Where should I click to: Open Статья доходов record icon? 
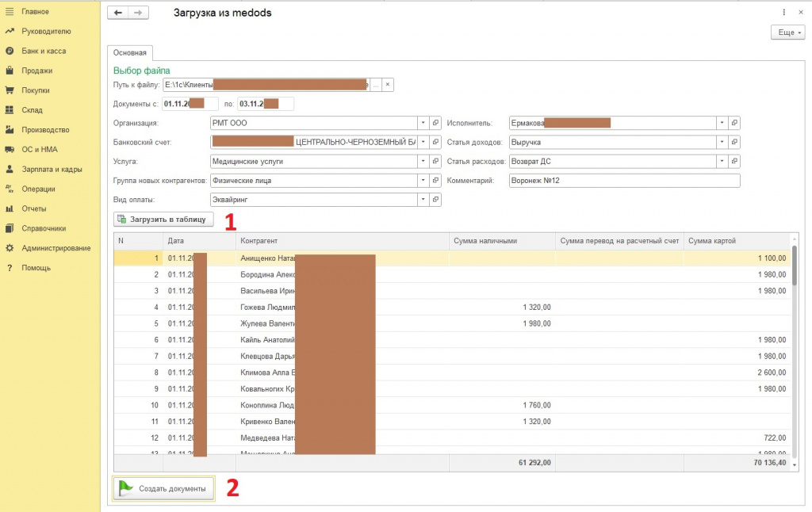734,142
